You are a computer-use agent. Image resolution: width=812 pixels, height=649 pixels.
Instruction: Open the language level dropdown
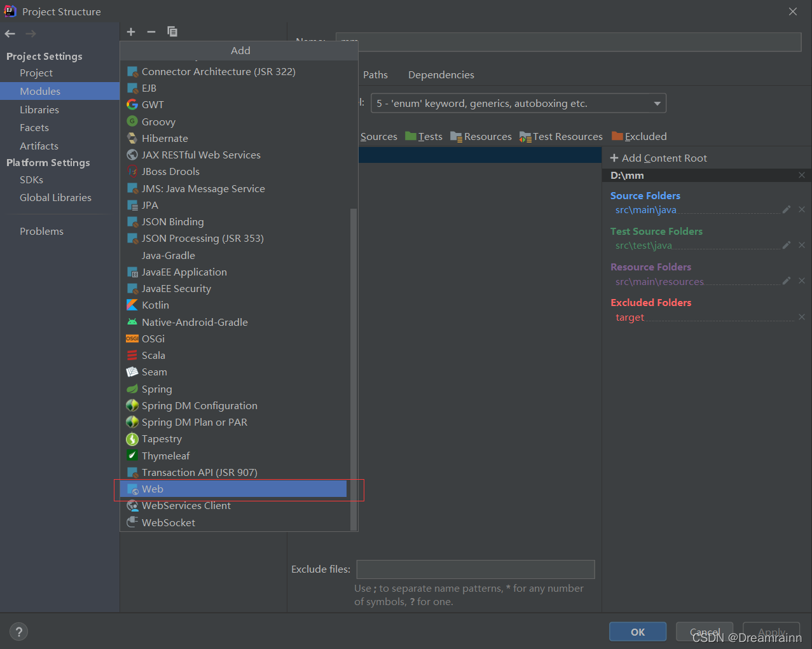[518, 103]
